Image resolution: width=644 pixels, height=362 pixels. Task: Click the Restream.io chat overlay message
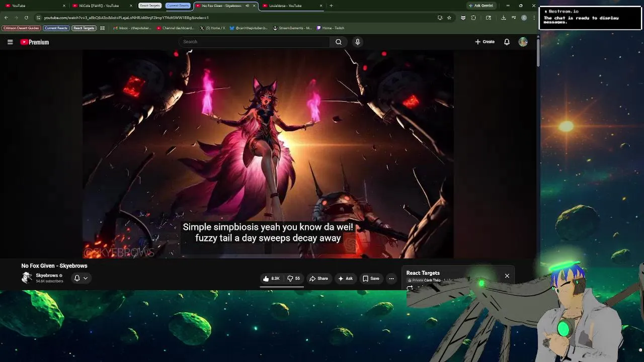[x=582, y=20]
